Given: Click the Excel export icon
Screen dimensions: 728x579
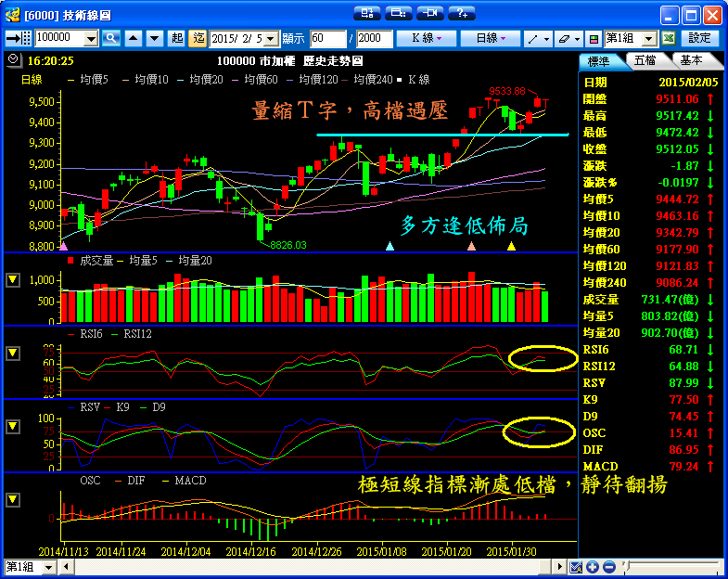Looking at the screenshot, I should point(669,38).
